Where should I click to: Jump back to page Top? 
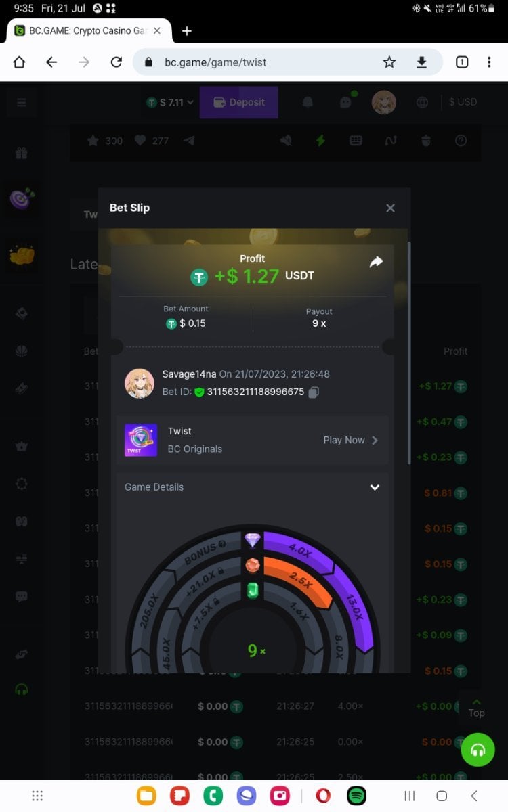[477, 708]
